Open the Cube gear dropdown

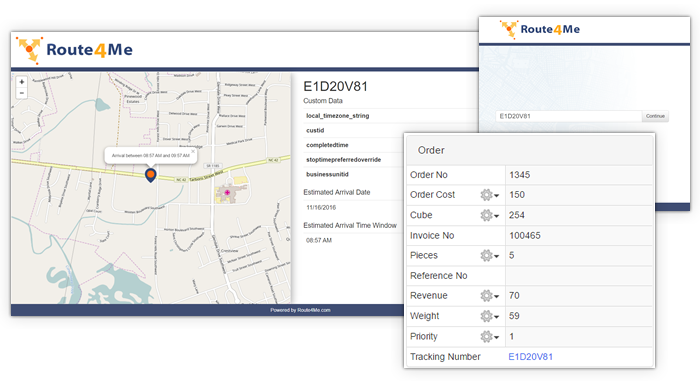pyautogui.click(x=490, y=215)
